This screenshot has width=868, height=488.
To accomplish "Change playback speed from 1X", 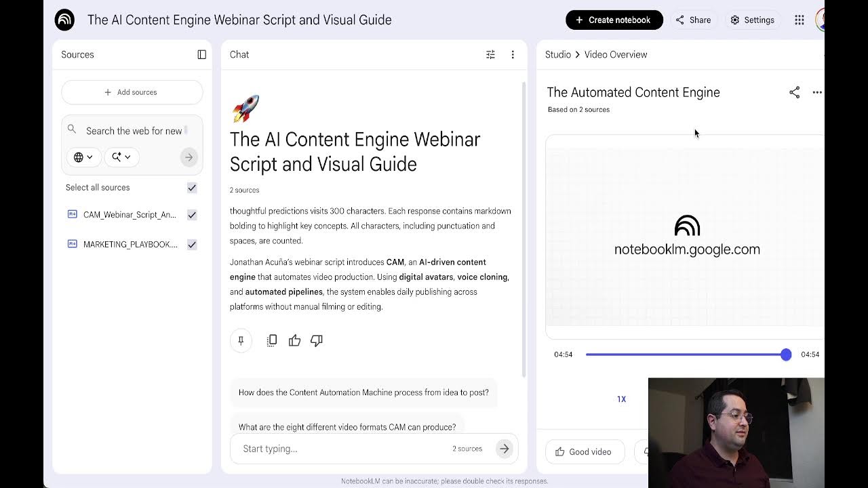I will pos(621,399).
